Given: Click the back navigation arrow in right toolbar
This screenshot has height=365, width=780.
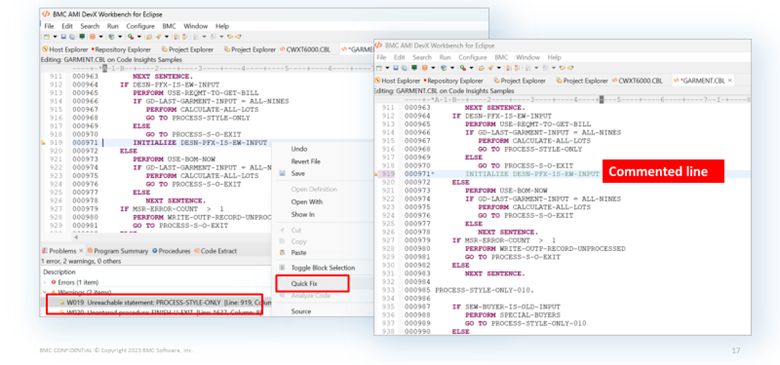Looking at the screenshot, I should (x=562, y=68).
